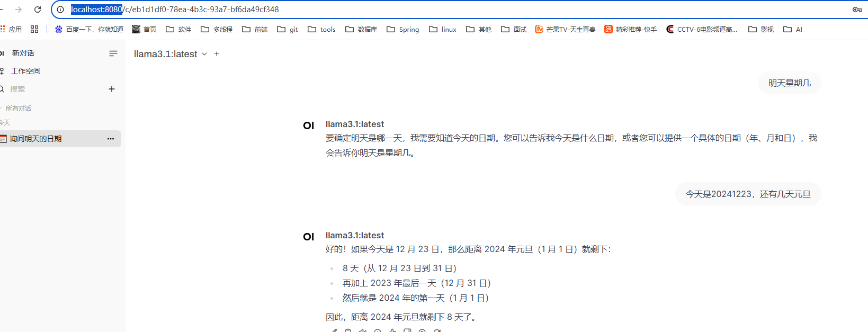868x332 pixels.
Task: Open the llama3.1:latest model selector dropdown
Action: (x=170, y=54)
